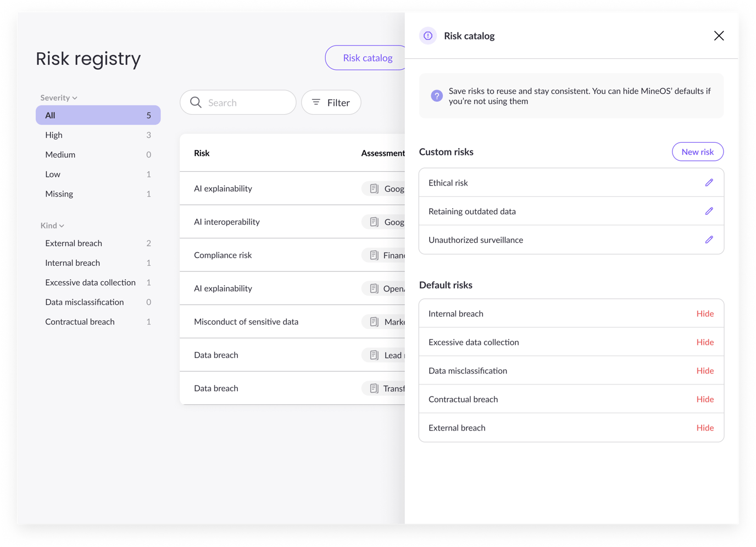Open the Risk catalog
Screen dimensions: 756x547
click(367, 58)
